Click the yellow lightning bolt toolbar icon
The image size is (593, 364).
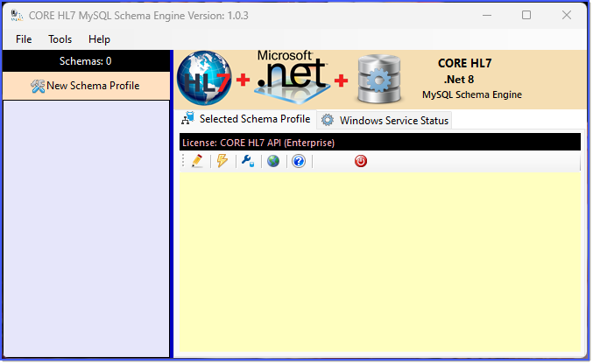[x=222, y=161]
